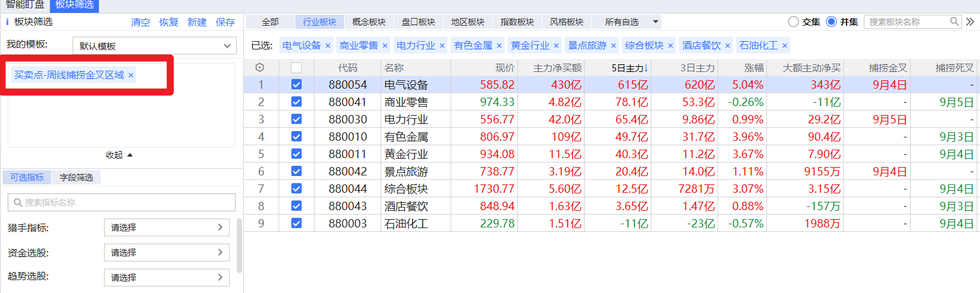Viewport: 980px width, 293px height.
Task: Click the column settings icon in table header
Action: click(260, 67)
